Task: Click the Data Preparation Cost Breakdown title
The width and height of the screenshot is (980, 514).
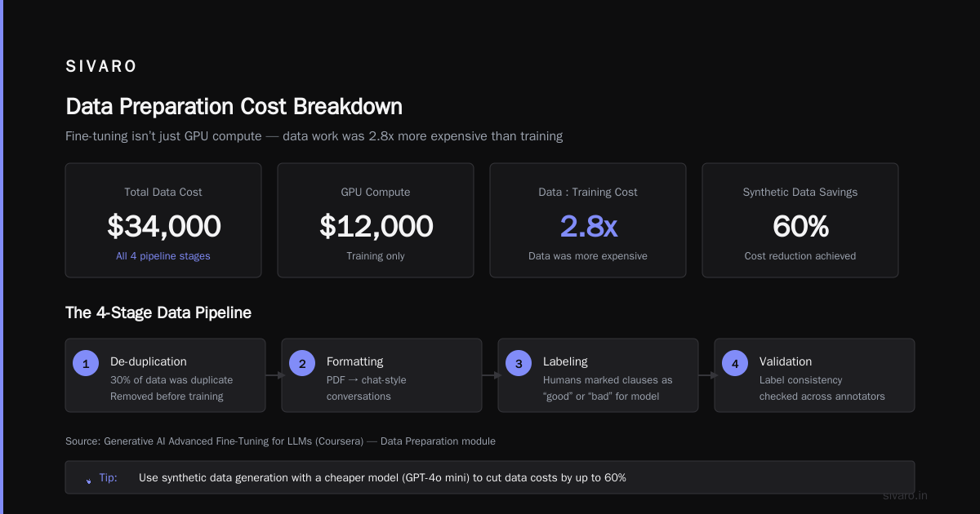Action: (234, 107)
